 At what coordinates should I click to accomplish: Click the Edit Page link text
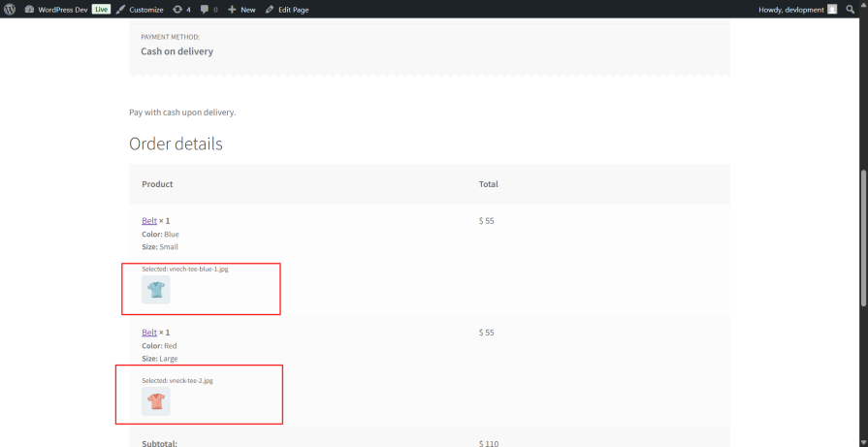point(294,10)
